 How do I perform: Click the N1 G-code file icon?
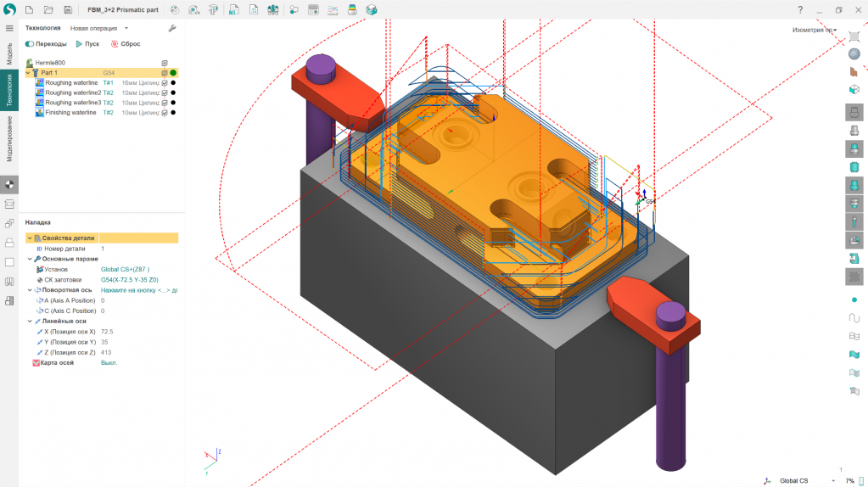point(232,9)
